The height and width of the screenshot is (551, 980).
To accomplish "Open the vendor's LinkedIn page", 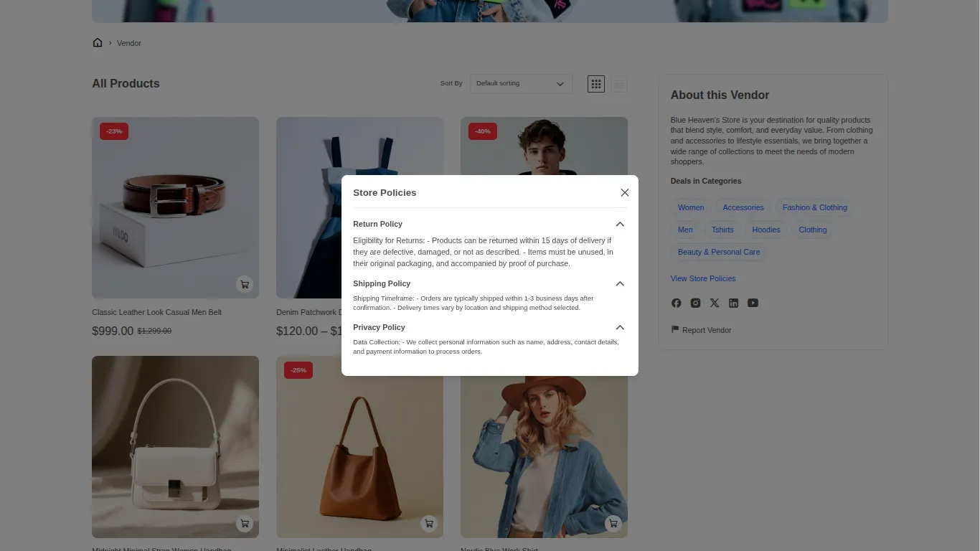I will [x=733, y=303].
